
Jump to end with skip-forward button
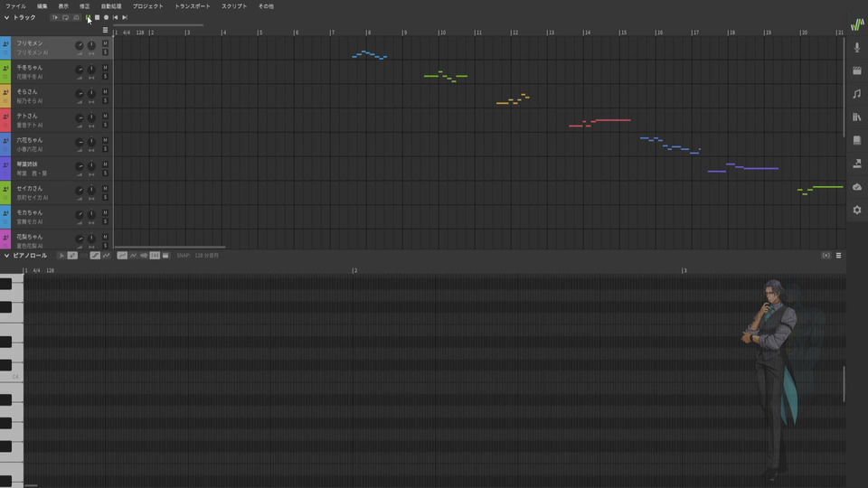click(125, 18)
